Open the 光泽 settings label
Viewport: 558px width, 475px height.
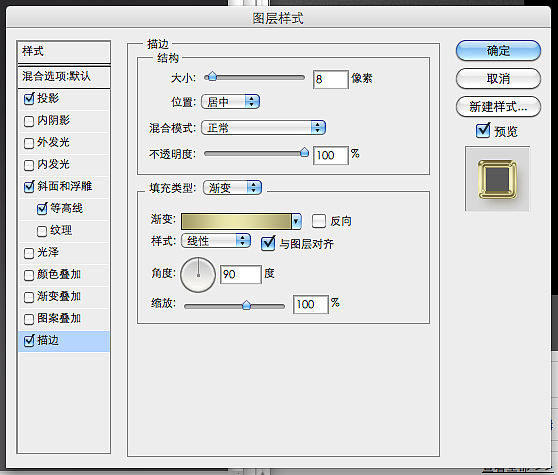click(x=48, y=252)
